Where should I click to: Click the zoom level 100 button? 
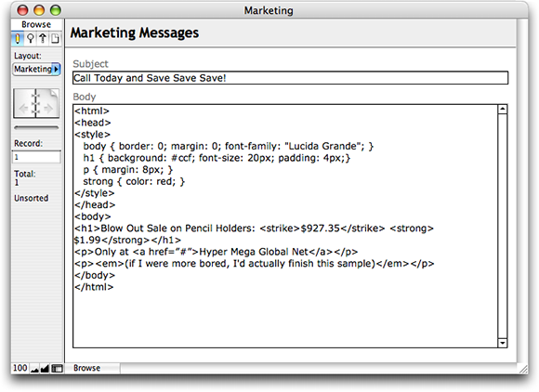coord(20,368)
